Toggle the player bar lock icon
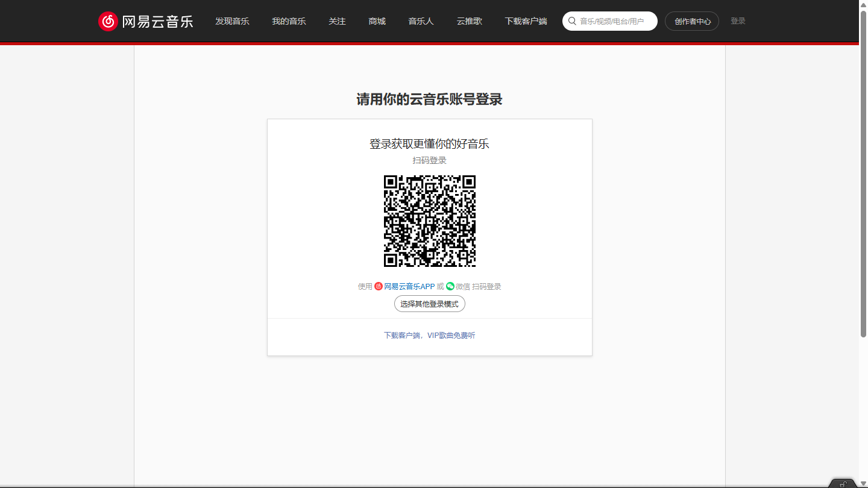This screenshot has width=868, height=488. [x=843, y=484]
